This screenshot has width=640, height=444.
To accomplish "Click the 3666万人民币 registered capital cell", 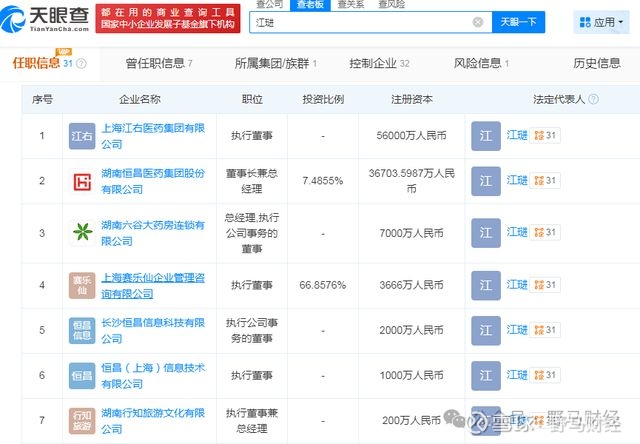I will pos(411,285).
